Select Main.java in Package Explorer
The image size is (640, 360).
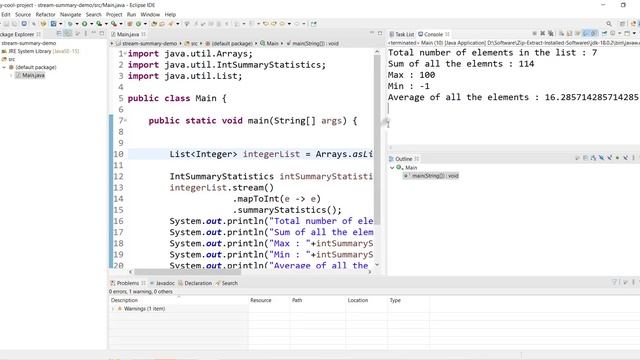30,75
